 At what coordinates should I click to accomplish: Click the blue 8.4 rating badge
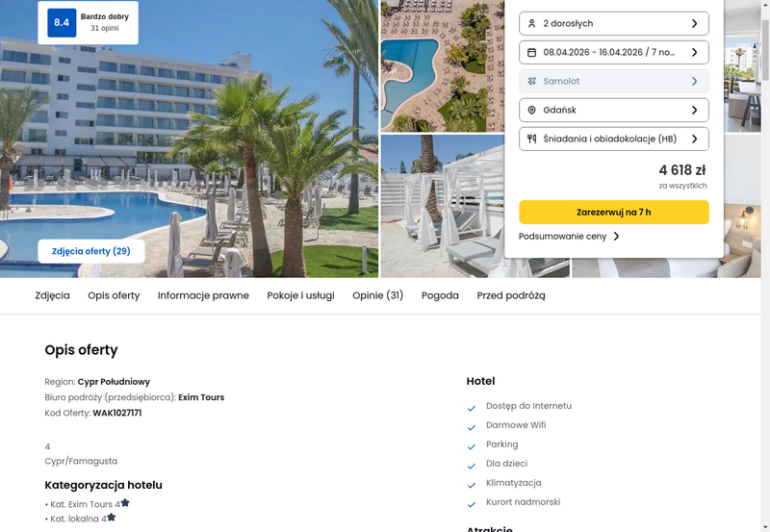click(x=62, y=22)
